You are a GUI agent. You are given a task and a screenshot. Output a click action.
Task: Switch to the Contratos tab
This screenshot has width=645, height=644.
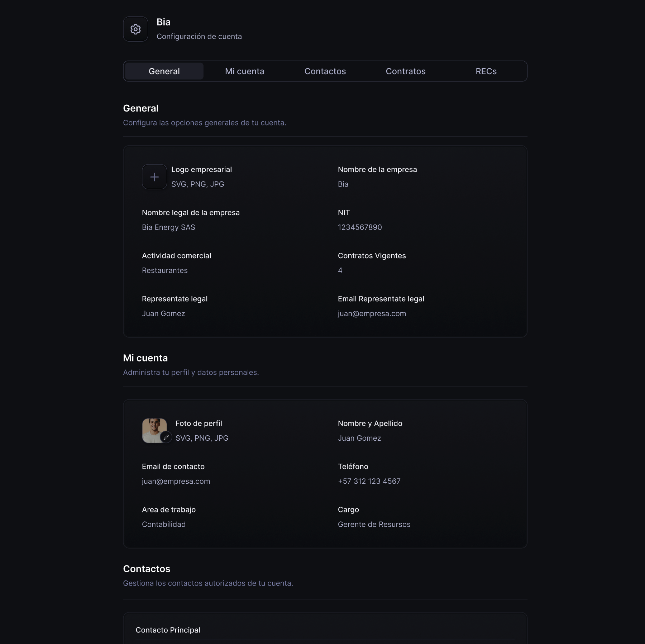click(405, 71)
